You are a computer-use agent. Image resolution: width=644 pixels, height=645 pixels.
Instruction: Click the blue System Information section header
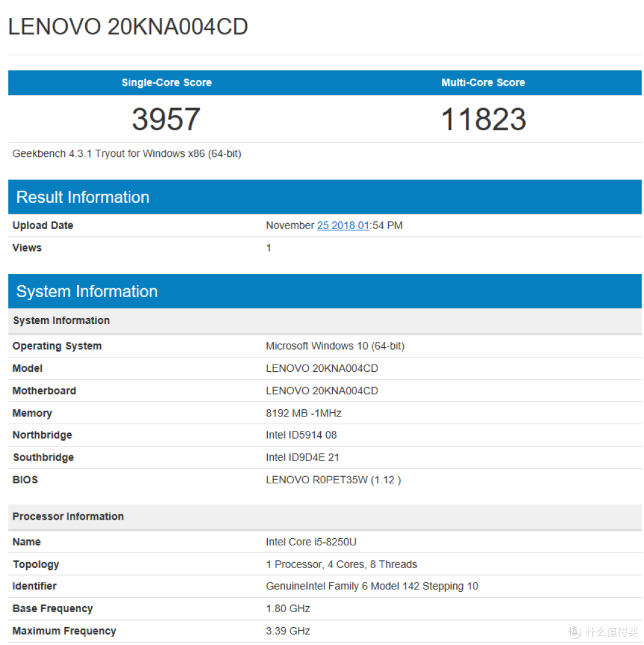pyautogui.click(x=324, y=291)
